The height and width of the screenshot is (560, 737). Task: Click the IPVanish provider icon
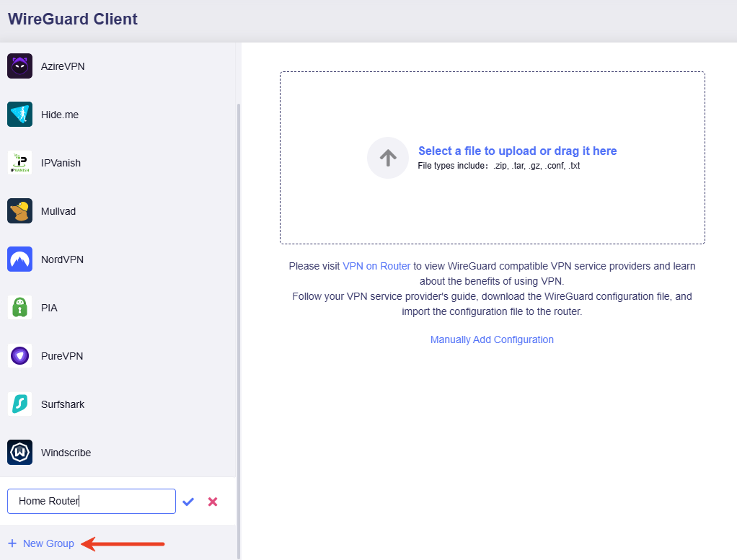coord(19,162)
